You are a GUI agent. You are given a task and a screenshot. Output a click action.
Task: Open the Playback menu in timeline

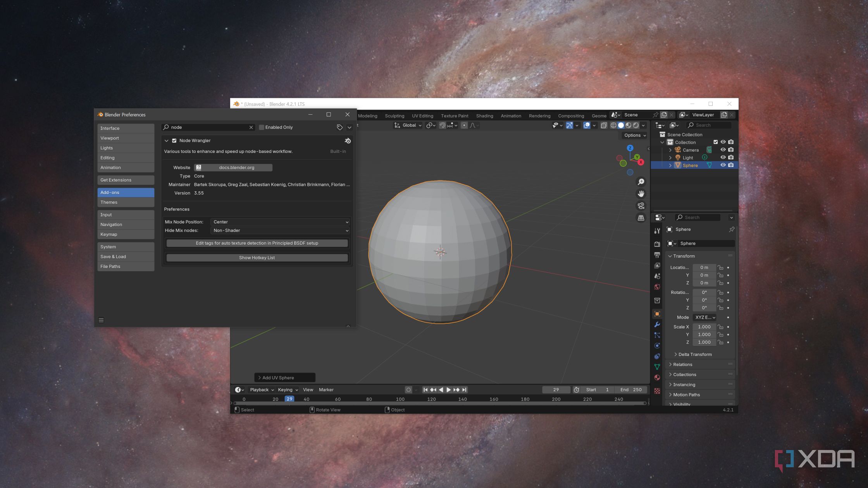[x=262, y=390]
